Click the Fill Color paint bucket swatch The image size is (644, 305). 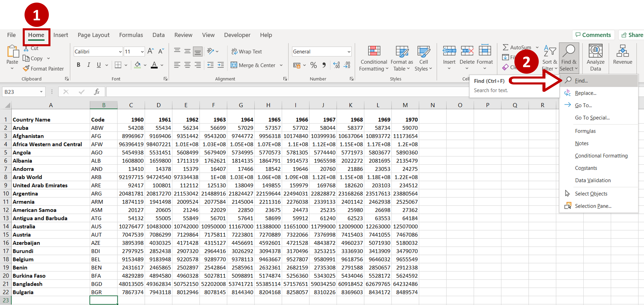pos(137,65)
